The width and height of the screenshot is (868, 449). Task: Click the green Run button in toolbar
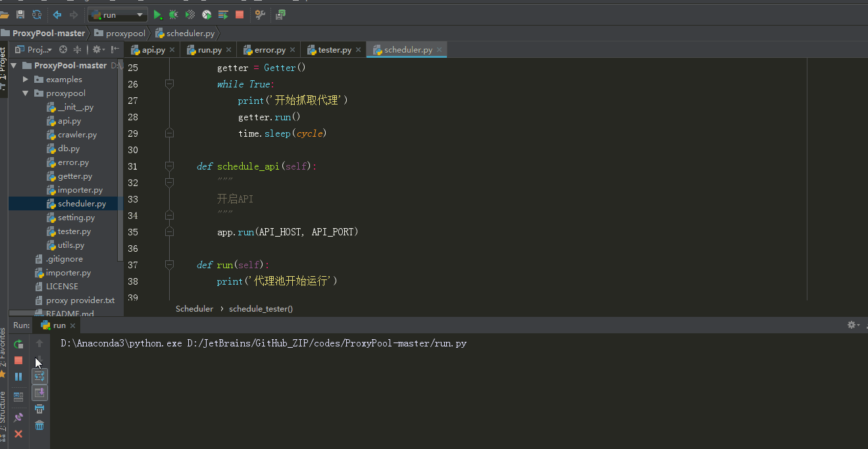coord(158,14)
